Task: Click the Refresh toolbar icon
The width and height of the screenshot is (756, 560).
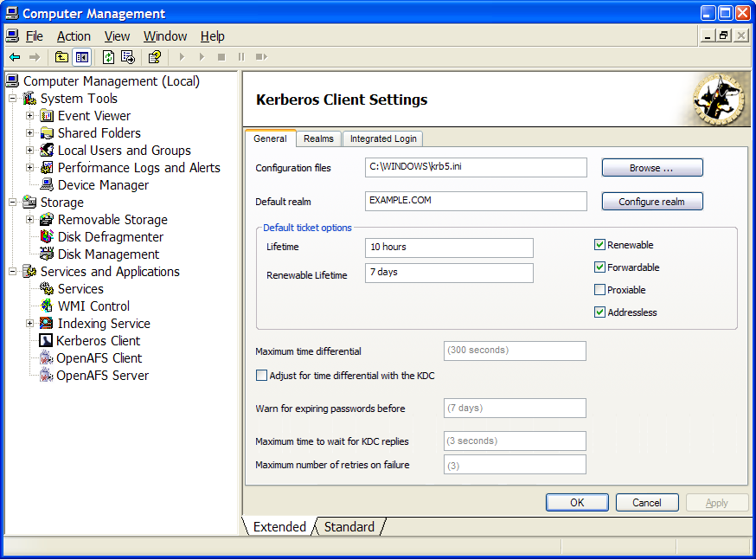Action: pyautogui.click(x=108, y=57)
